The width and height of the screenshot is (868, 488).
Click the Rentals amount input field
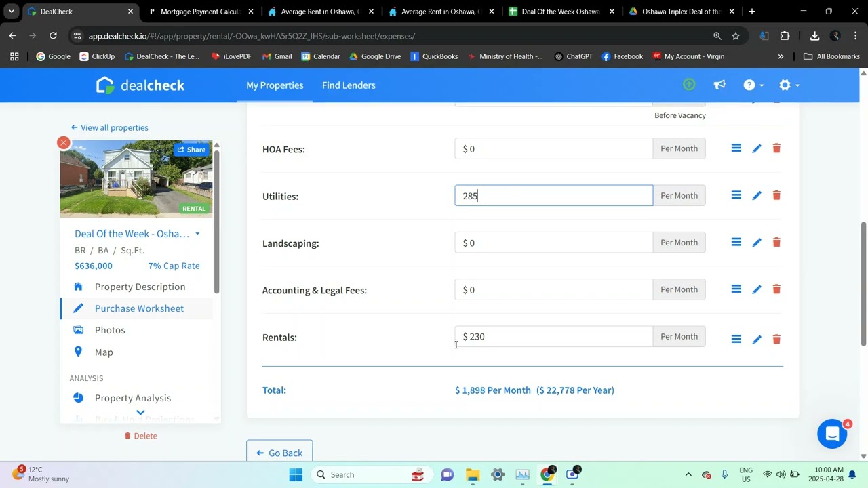pyautogui.click(x=554, y=336)
